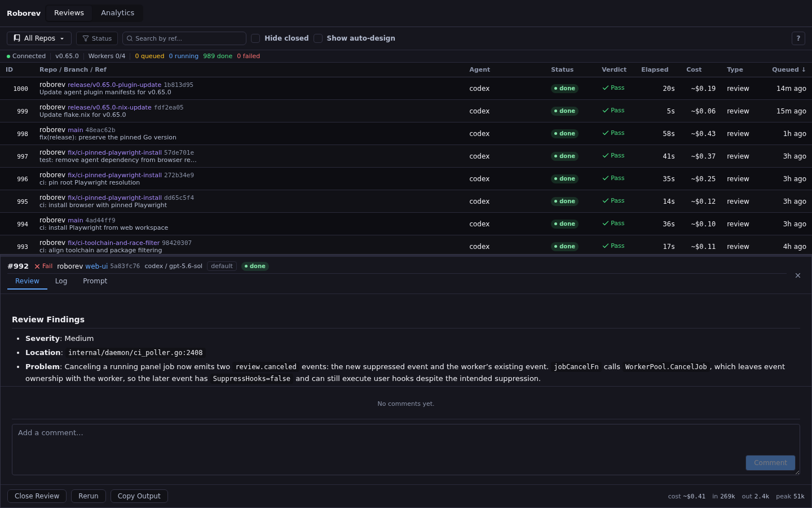Click the release/v0.65.0-plugin-update branch name
Viewport: 812px width, 508px height.
(x=114, y=85)
